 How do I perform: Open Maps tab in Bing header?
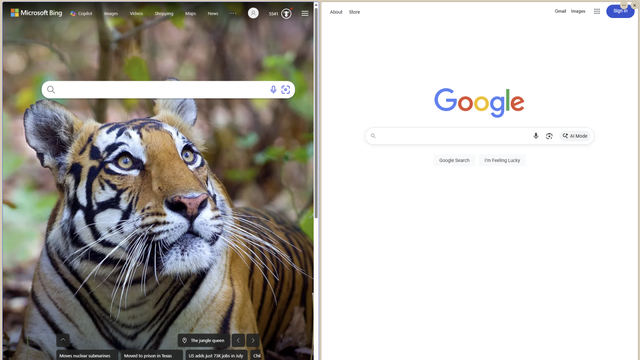click(190, 13)
